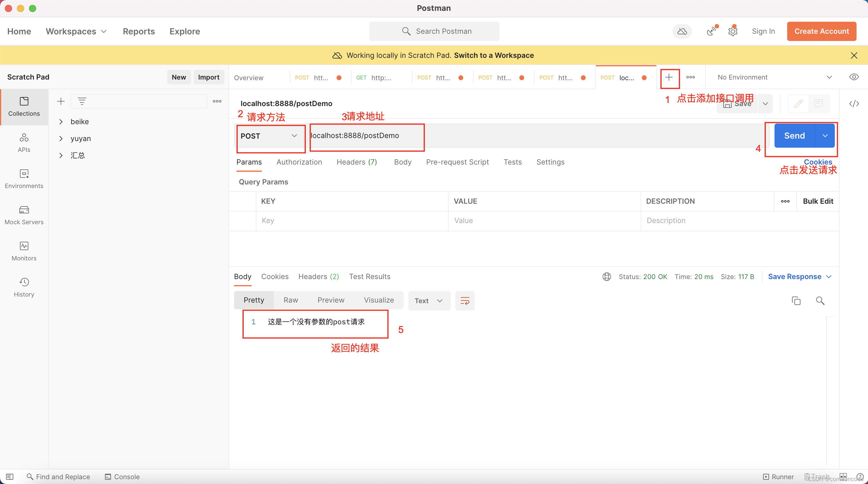Click the comments icon beside pencil
Viewport: 868px width, 484px height.
click(819, 103)
